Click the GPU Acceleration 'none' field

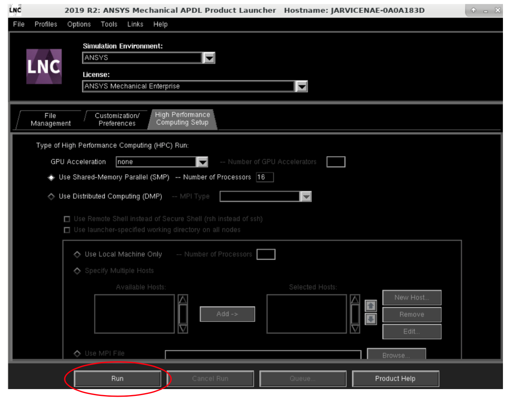tap(156, 162)
